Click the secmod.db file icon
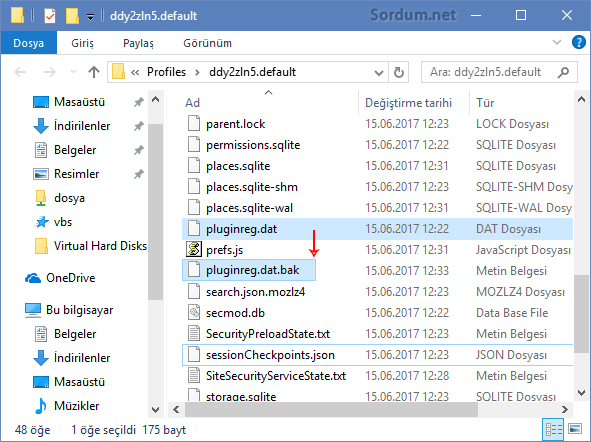Screen dimensions: 591x442 (x=194, y=313)
